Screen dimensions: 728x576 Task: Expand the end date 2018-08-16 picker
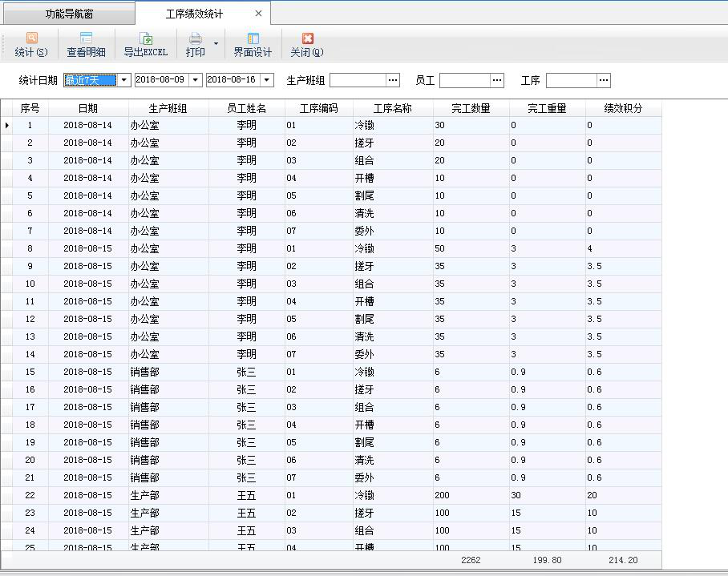(x=267, y=80)
